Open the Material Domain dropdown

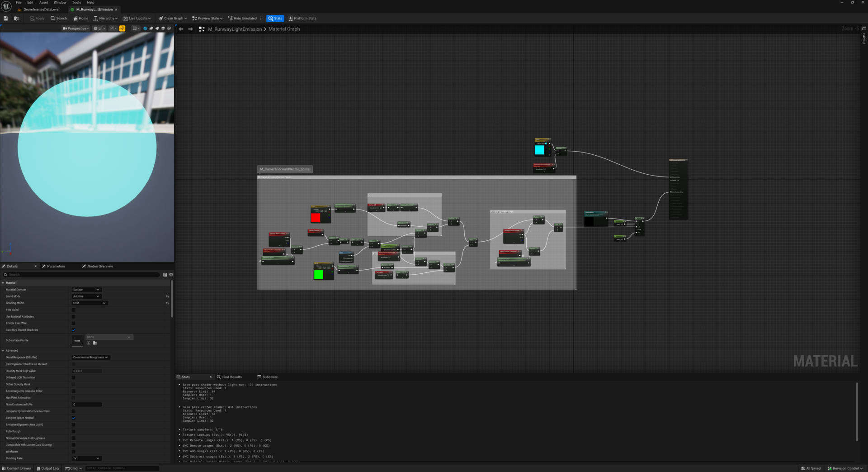(86, 290)
